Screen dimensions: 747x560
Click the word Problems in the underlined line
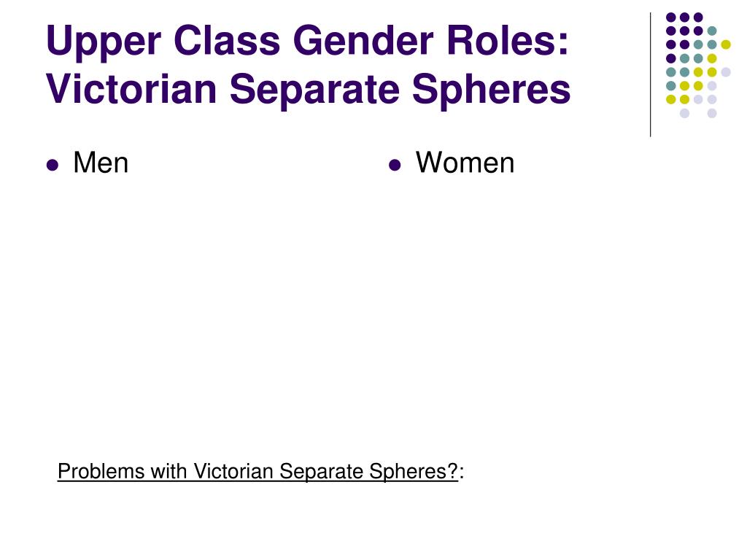(101, 472)
